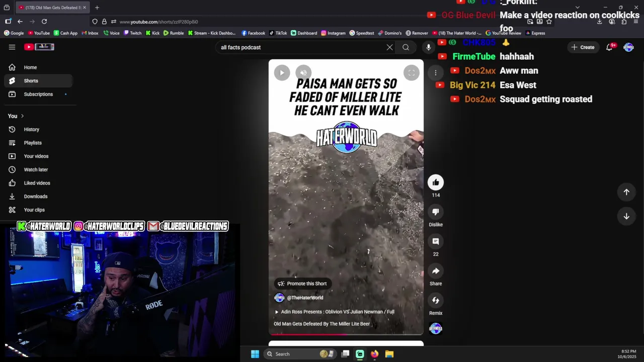Open Cash App bookmark
Screen dimensions: 644x362
(65, 33)
